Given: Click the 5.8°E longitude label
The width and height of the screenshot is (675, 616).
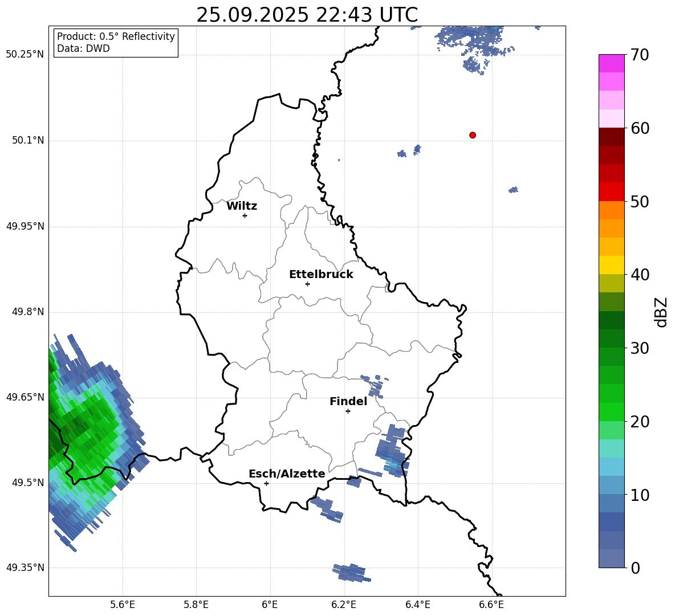Looking at the screenshot, I should 196,605.
